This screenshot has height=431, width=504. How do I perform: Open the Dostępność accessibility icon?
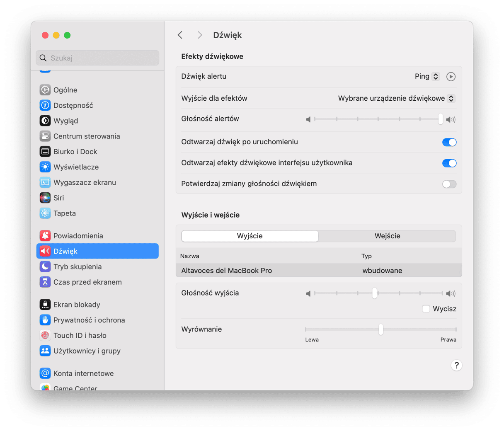(45, 105)
